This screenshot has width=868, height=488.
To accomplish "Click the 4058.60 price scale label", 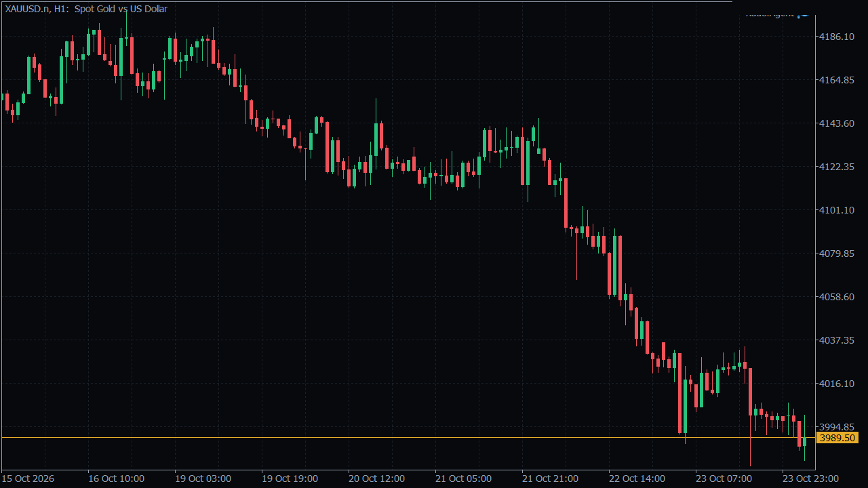I will (x=836, y=297).
